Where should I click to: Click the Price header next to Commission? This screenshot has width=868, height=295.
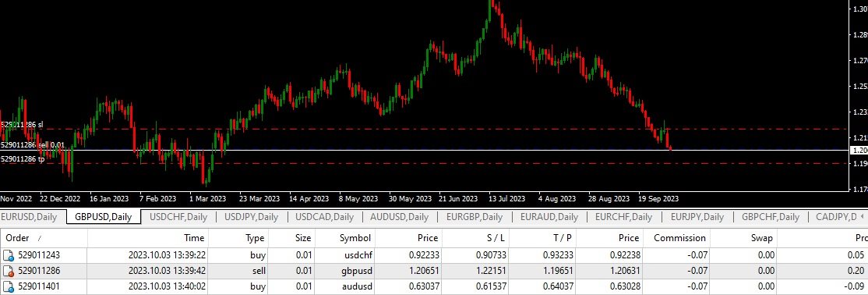pyautogui.click(x=629, y=238)
